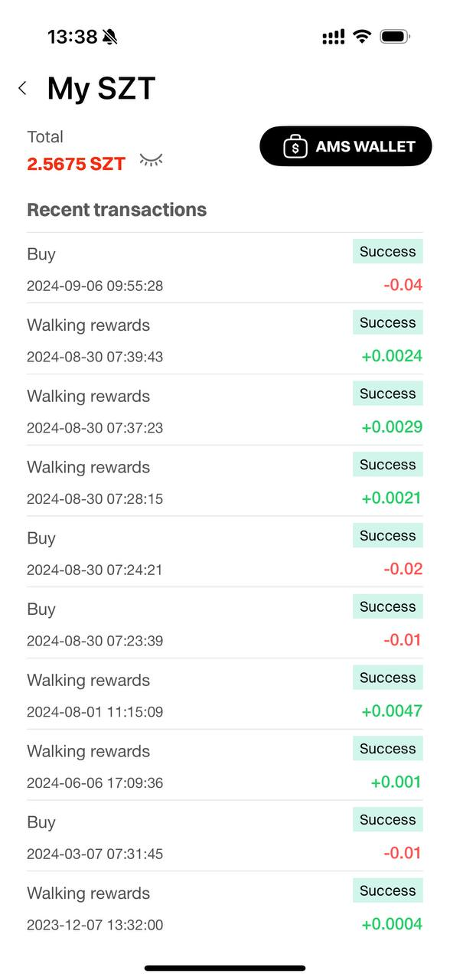Tap the wallet bag icon in AMS WALLET
The width and height of the screenshot is (450, 980).
coord(295,146)
